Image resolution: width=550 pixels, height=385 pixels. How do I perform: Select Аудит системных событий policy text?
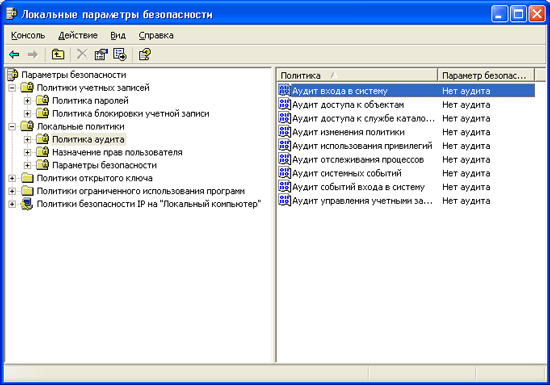click(347, 173)
